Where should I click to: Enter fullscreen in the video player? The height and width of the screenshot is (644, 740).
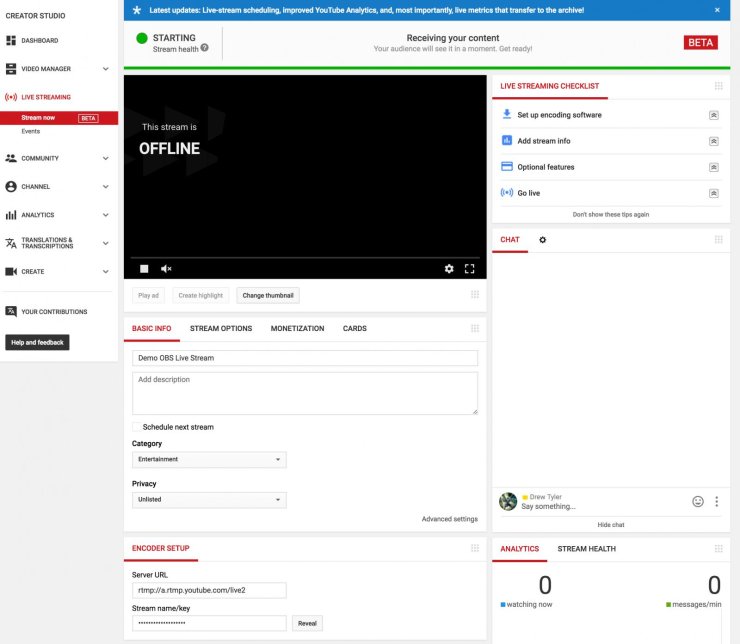(x=469, y=268)
